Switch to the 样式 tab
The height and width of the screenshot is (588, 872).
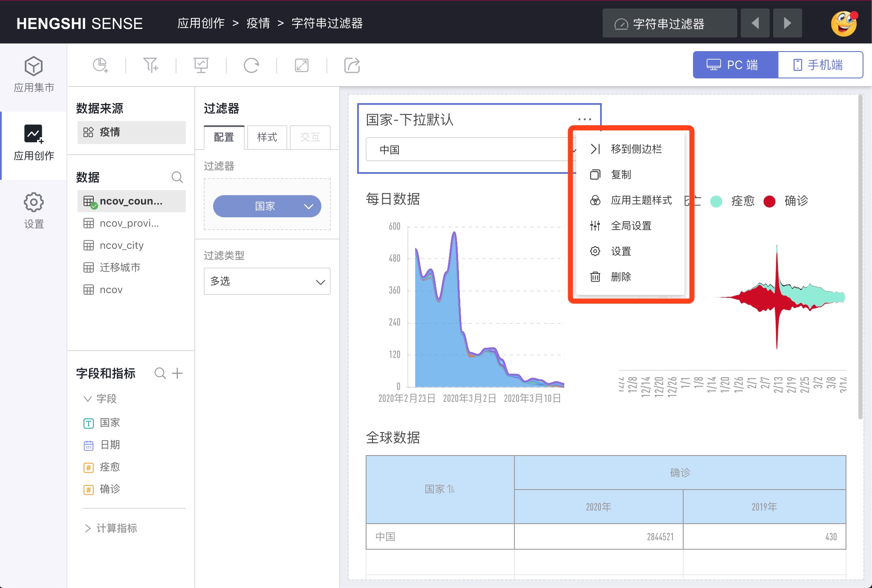point(267,137)
